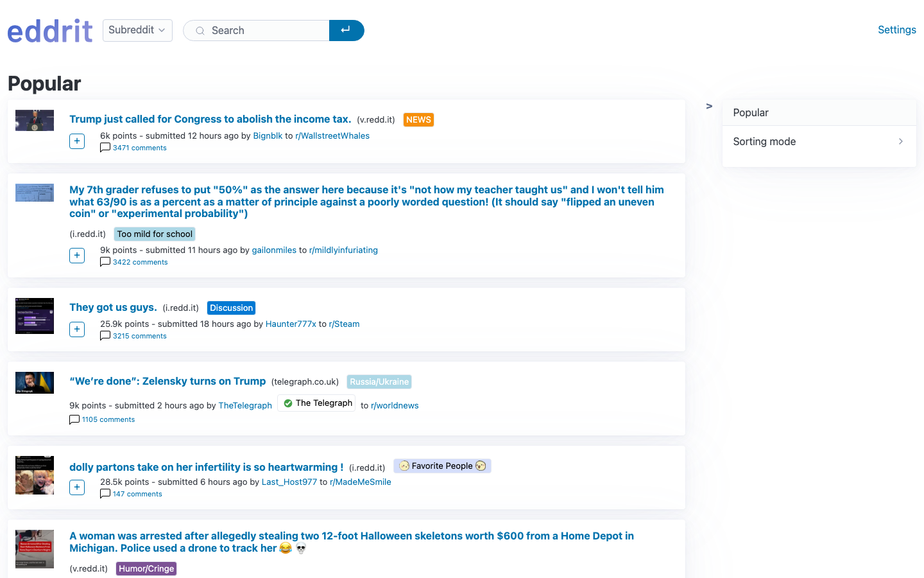Click the Search input field
This screenshot has height=578, width=924.
(257, 30)
